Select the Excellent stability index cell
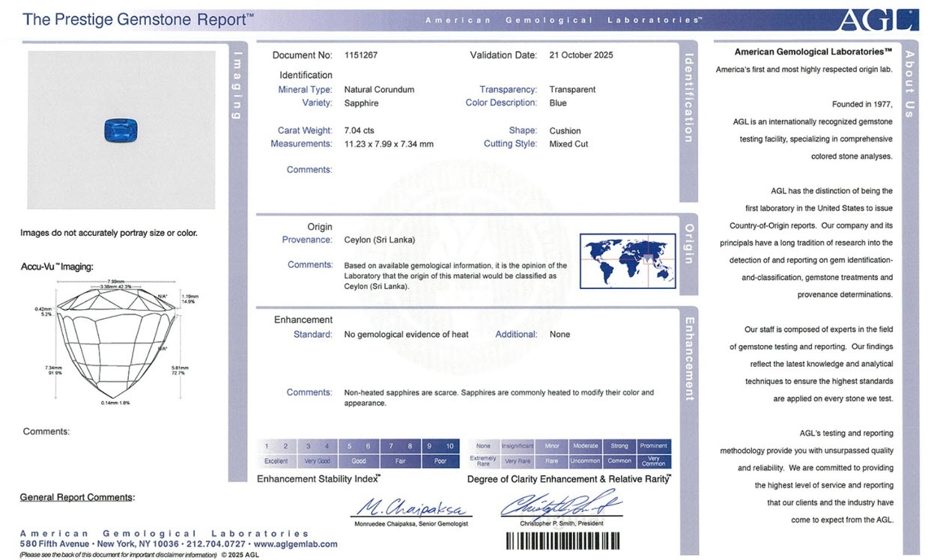The image size is (940, 560). [x=276, y=461]
